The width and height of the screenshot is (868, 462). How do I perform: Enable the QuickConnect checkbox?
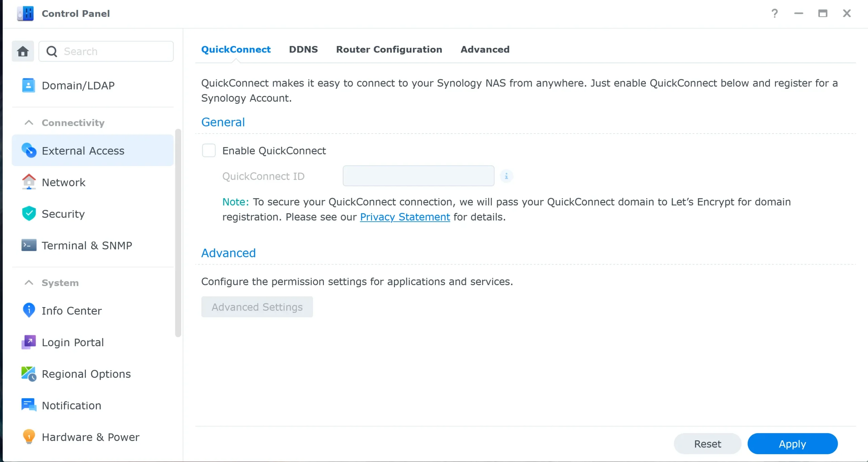pos(209,150)
